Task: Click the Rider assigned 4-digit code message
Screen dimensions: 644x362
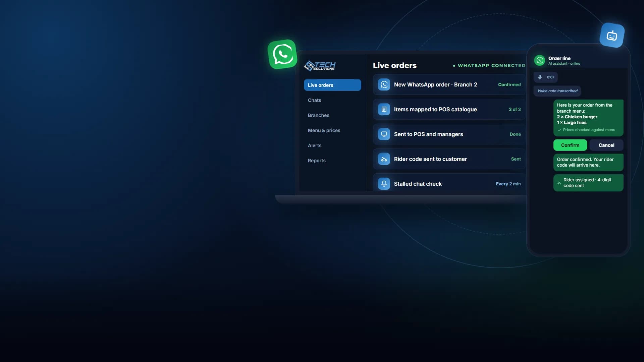Action: click(588, 183)
